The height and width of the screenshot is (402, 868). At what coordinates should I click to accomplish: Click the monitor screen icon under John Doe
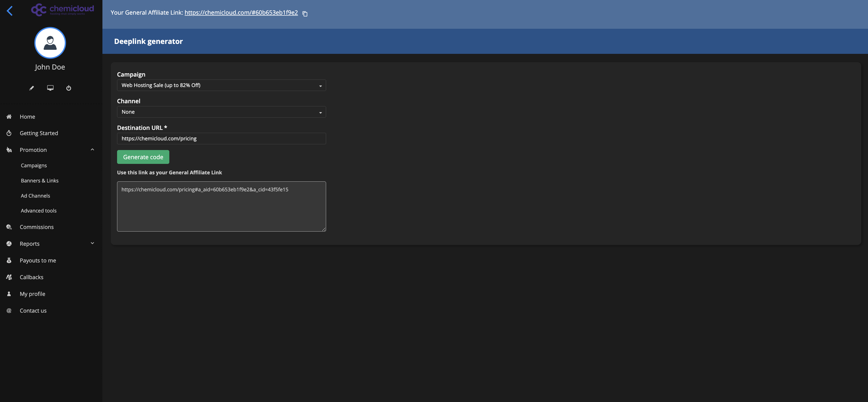point(50,88)
